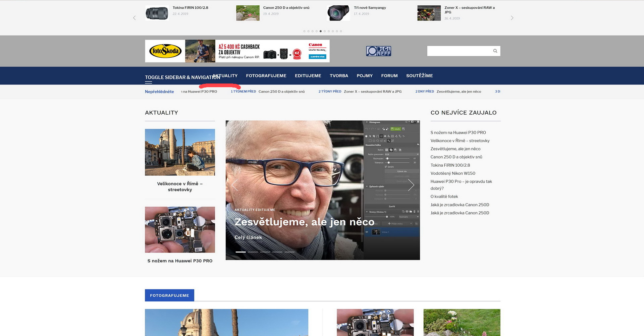Click the top carousel left arrow
644x336 pixels.
(x=135, y=18)
